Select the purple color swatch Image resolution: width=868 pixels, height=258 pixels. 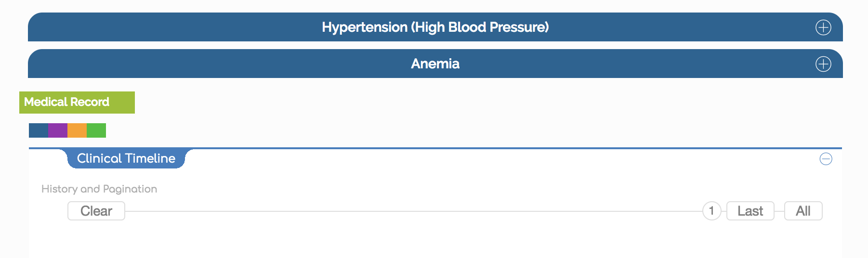click(58, 130)
